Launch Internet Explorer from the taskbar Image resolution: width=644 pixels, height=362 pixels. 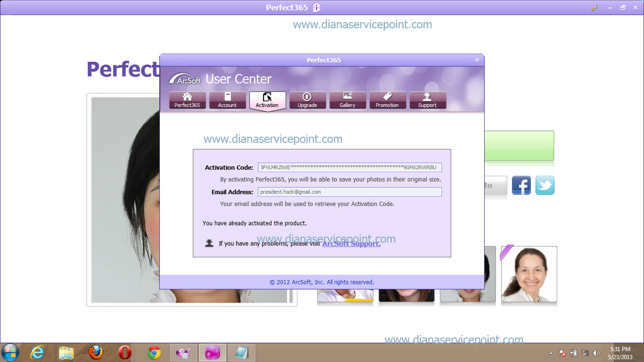pos(37,353)
